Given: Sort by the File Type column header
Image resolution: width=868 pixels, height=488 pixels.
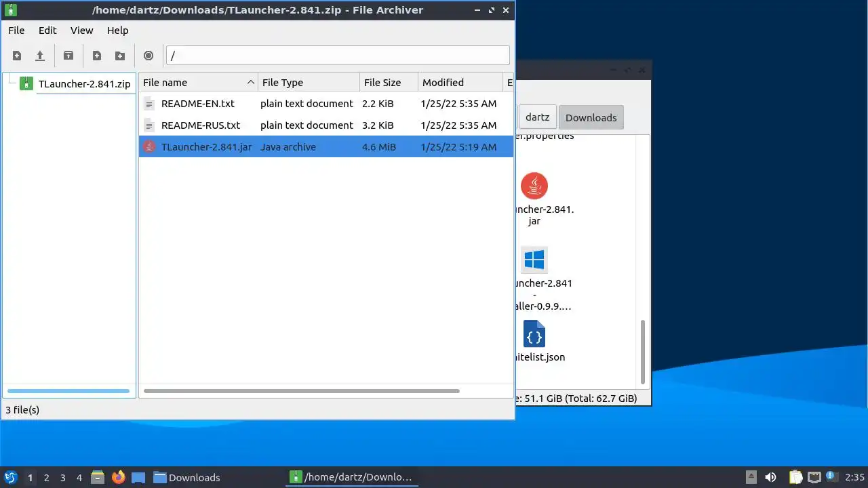Looking at the screenshot, I should click(x=309, y=83).
